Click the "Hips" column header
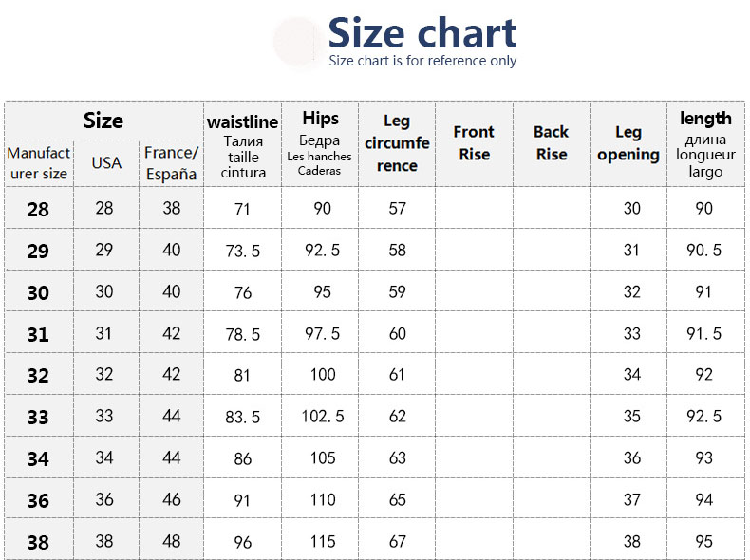750x560 pixels. click(320, 144)
